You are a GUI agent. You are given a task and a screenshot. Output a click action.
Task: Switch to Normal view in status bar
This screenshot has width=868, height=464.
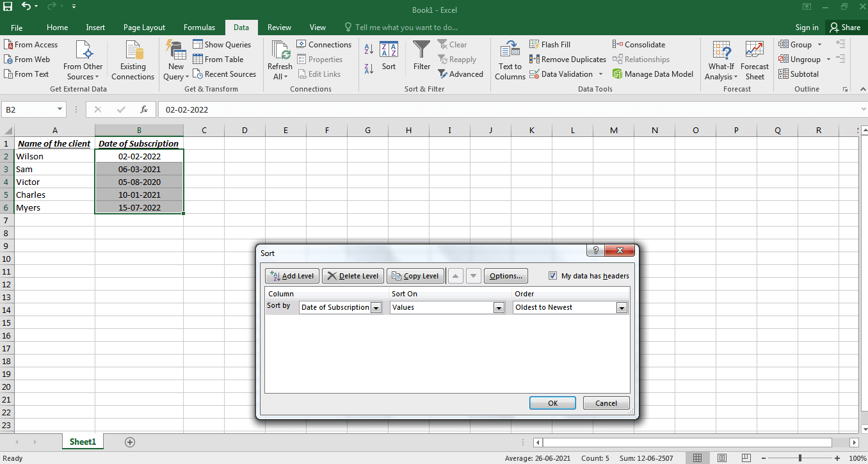698,458
